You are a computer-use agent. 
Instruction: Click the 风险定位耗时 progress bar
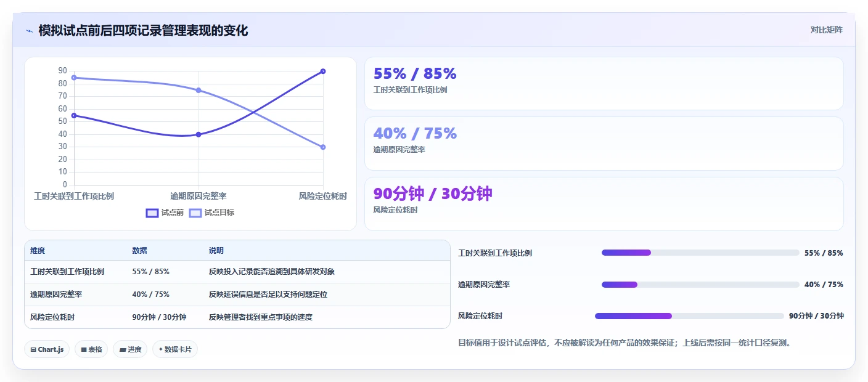689,316
